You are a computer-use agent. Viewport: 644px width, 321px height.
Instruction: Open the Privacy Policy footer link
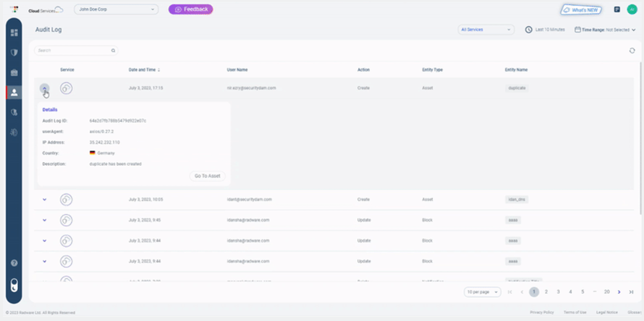[x=542, y=312]
